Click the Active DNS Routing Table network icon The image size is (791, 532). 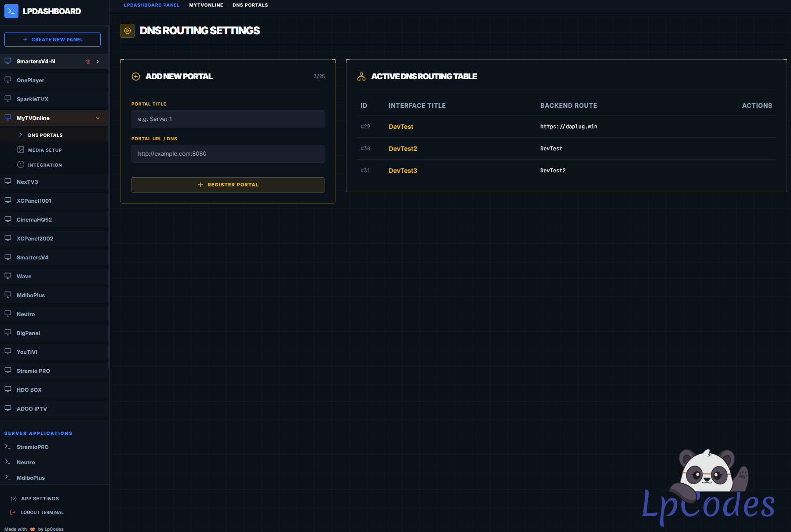361,77
